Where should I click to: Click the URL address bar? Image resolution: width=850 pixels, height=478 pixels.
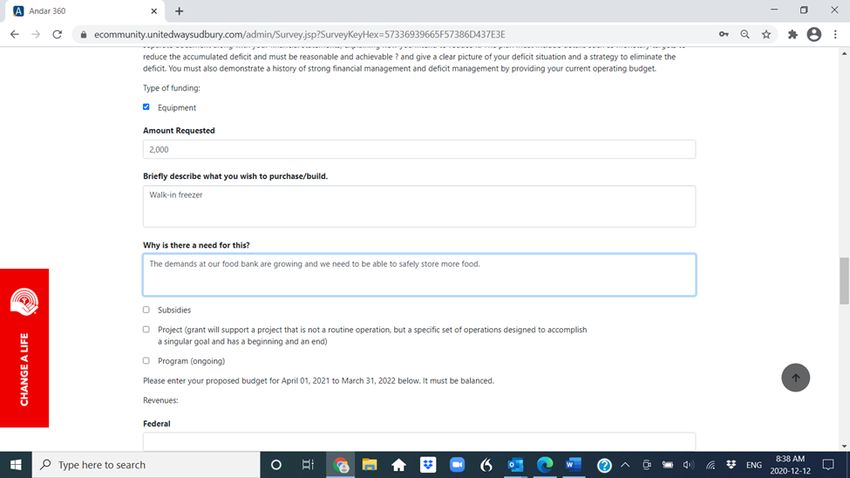pyautogui.click(x=396, y=34)
